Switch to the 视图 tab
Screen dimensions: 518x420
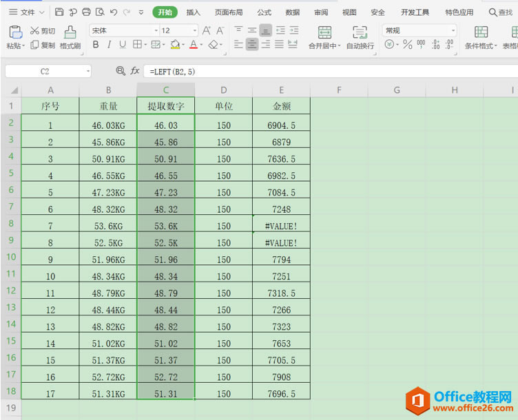pyautogui.click(x=349, y=12)
